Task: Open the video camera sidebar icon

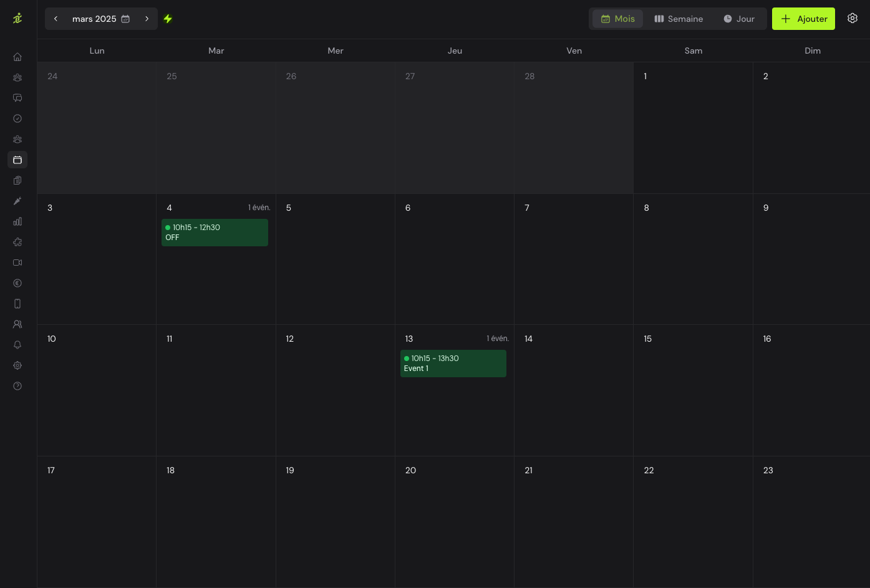Action: tap(17, 263)
